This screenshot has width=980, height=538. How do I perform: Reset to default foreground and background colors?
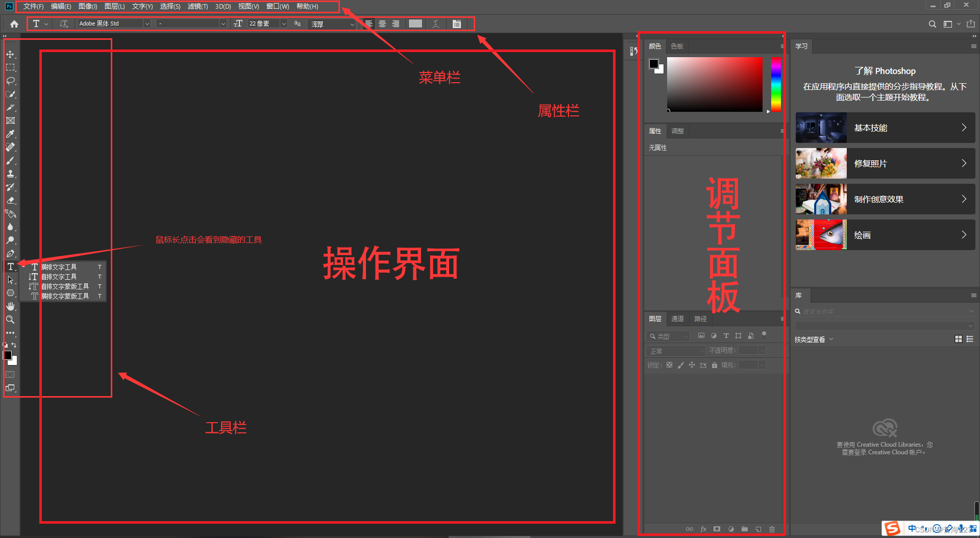6,346
